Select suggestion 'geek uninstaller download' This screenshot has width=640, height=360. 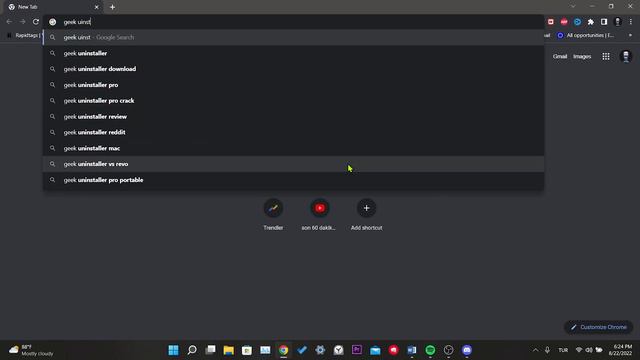click(x=293, y=69)
